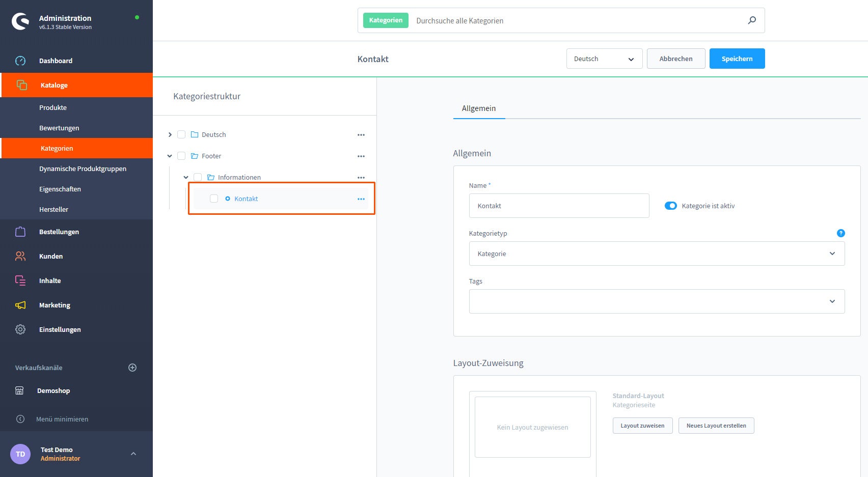Open the Kategorietyp dropdown
The width and height of the screenshot is (868, 477).
pyautogui.click(x=657, y=254)
